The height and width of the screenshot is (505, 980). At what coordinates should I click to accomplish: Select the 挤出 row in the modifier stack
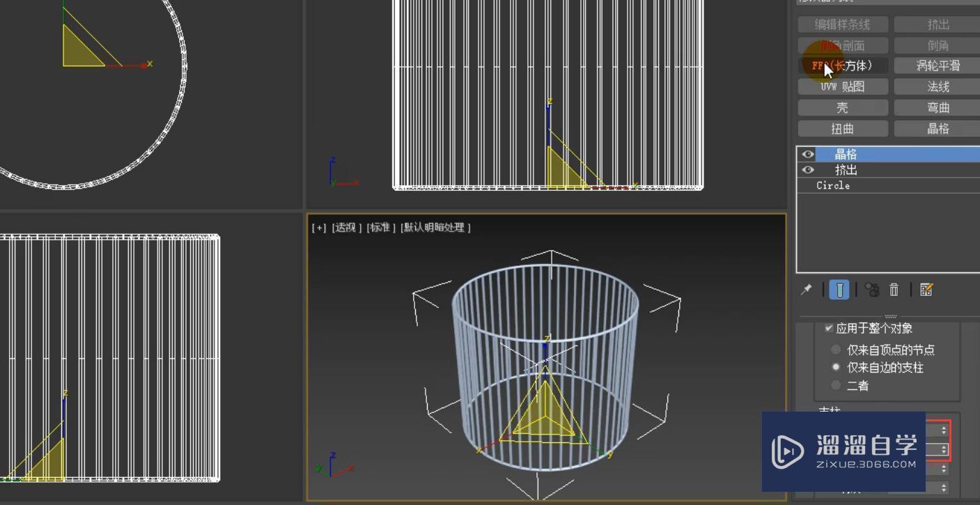(x=888, y=170)
